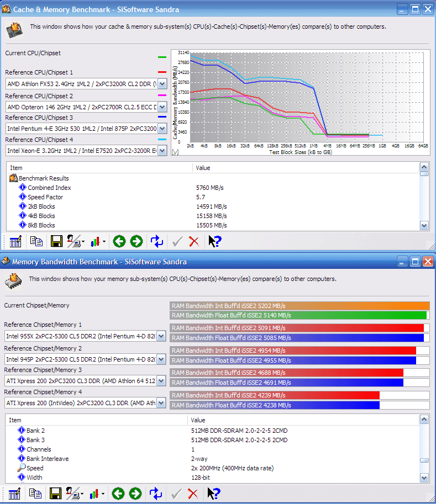Click scroll down arrow in Memory Bandwidth results list
The height and width of the screenshot is (504, 436).
[424, 478]
